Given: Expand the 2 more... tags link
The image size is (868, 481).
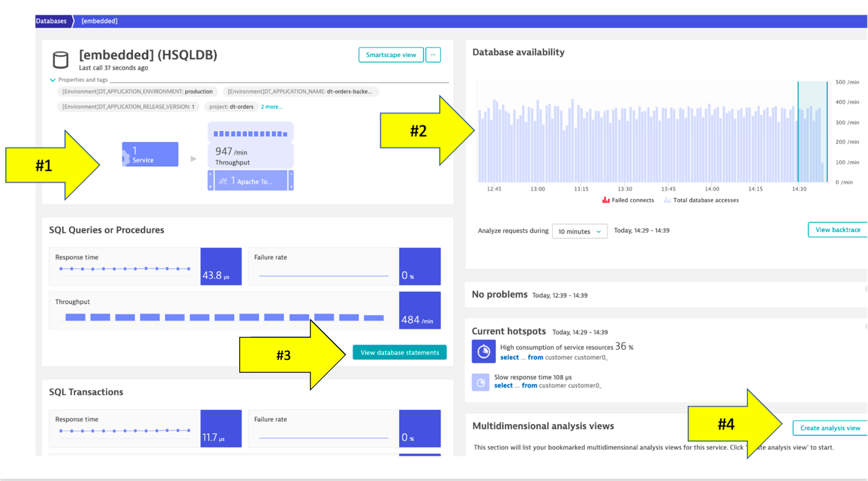Looking at the screenshot, I should point(271,107).
